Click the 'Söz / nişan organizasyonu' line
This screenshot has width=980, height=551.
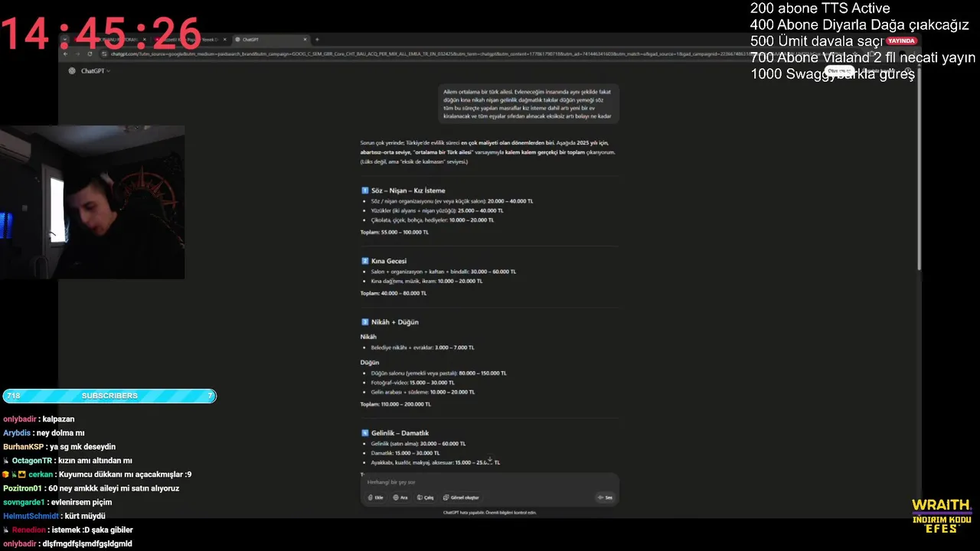(x=452, y=201)
